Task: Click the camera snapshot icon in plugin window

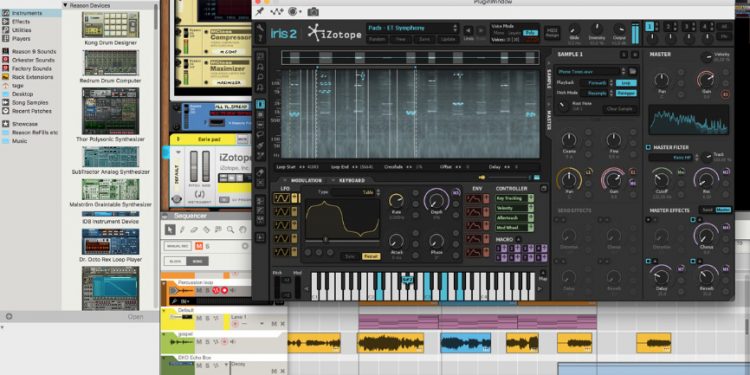Action: tap(313, 12)
